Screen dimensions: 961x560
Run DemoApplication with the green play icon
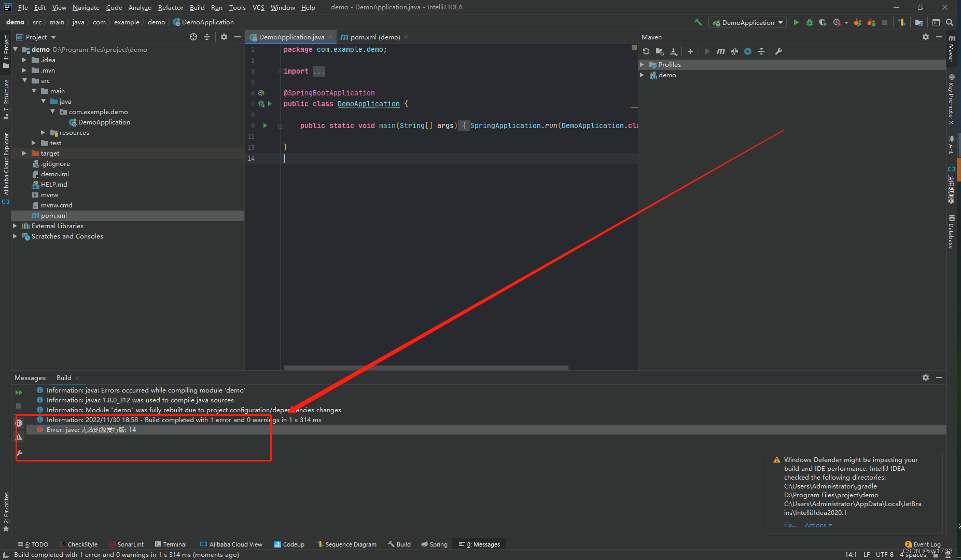[796, 22]
